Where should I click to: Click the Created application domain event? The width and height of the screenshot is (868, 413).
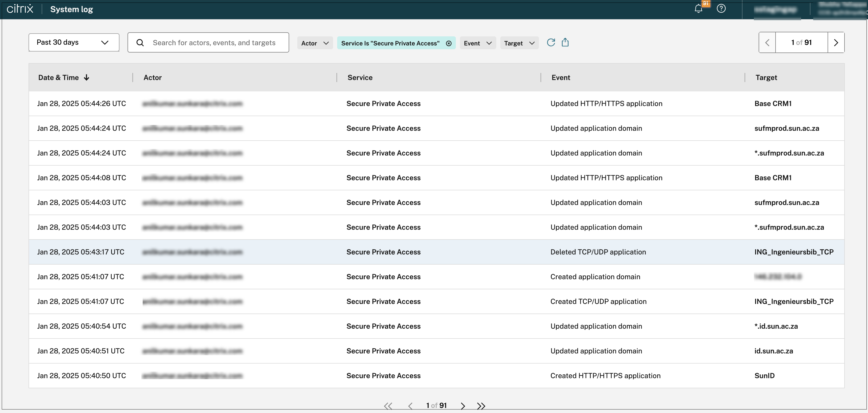point(595,277)
